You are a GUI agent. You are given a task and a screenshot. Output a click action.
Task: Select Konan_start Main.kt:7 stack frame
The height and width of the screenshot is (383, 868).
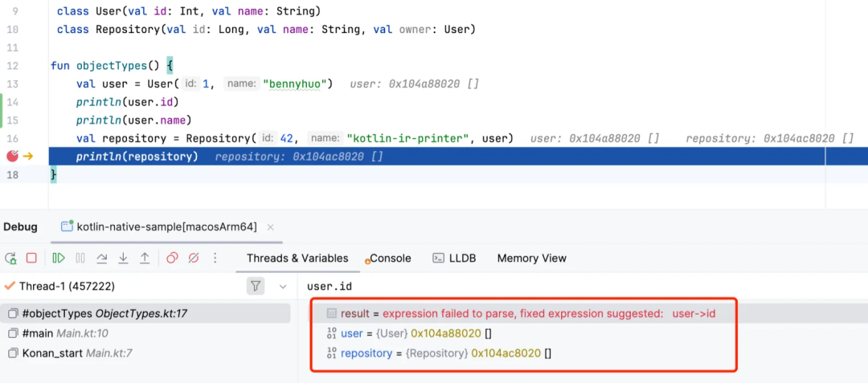pyautogui.click(x=145, y=352)
